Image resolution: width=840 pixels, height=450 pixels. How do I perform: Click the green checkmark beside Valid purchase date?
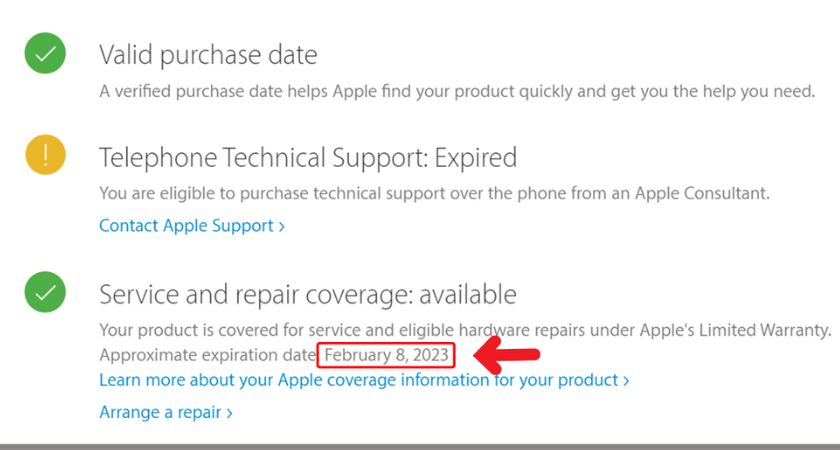46,53
